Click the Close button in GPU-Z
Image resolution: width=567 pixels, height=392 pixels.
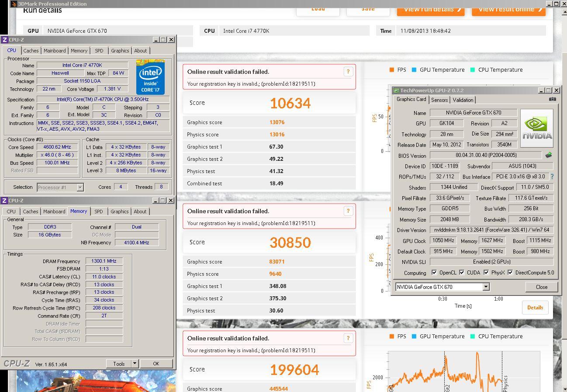point(542,287)
